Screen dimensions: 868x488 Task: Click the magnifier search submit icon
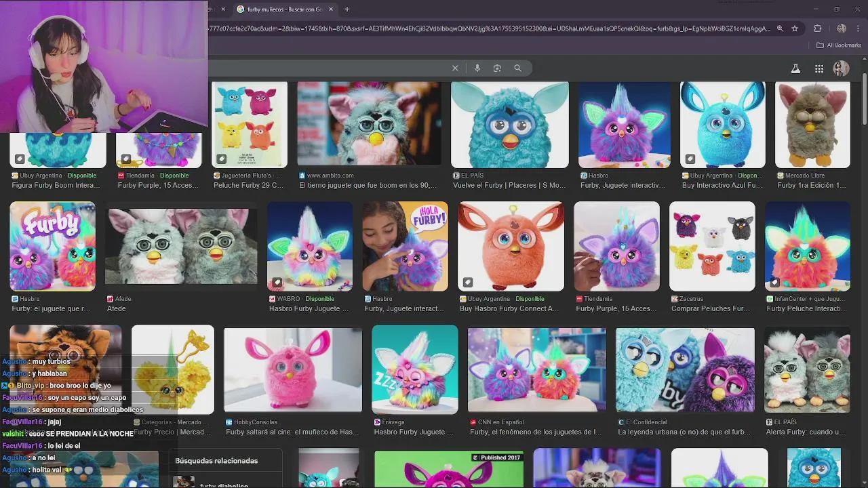517,68
